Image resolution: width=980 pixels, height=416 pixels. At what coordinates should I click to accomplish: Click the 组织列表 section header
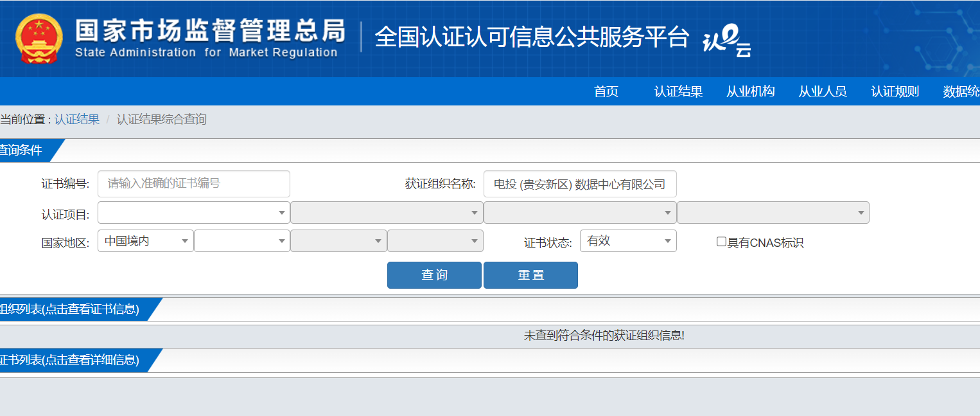pyautogui.click(x=74, y=309)
